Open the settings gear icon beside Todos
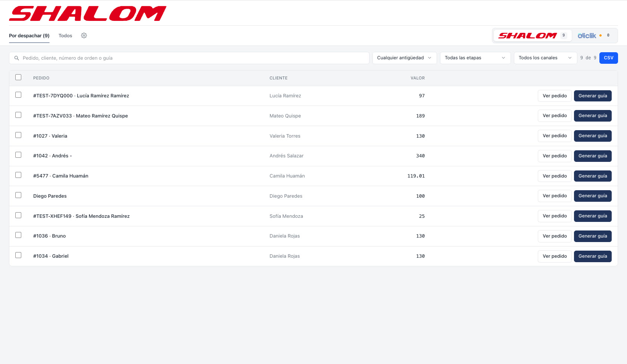The image size is (627, 364). click(x=84, y=35)
